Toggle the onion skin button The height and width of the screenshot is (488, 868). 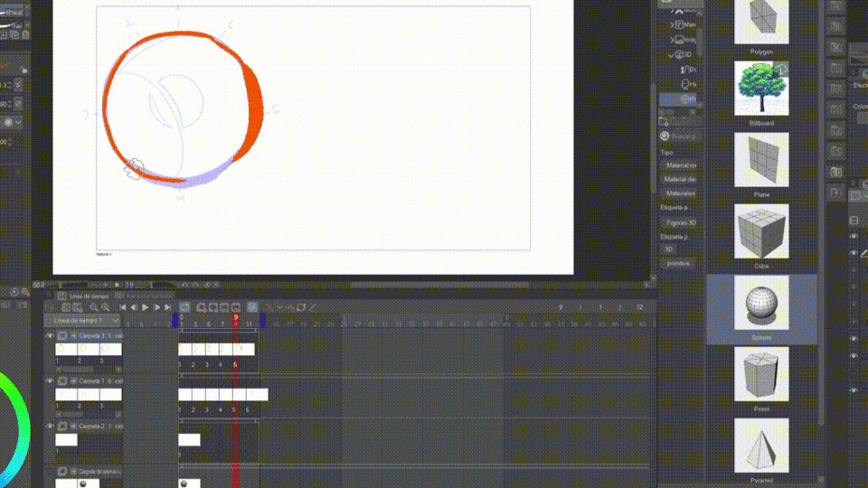pos(252,307)
